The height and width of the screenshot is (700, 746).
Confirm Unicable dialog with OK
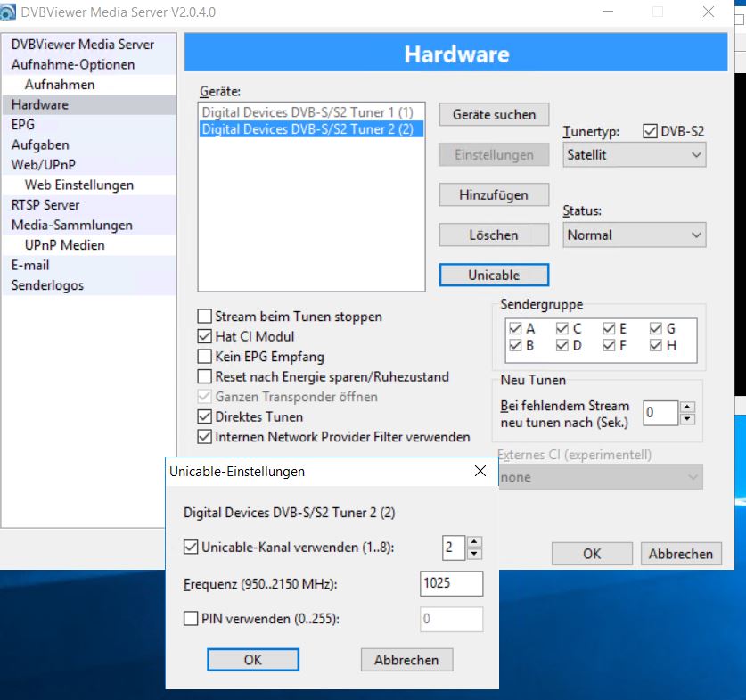pos(253,660)
